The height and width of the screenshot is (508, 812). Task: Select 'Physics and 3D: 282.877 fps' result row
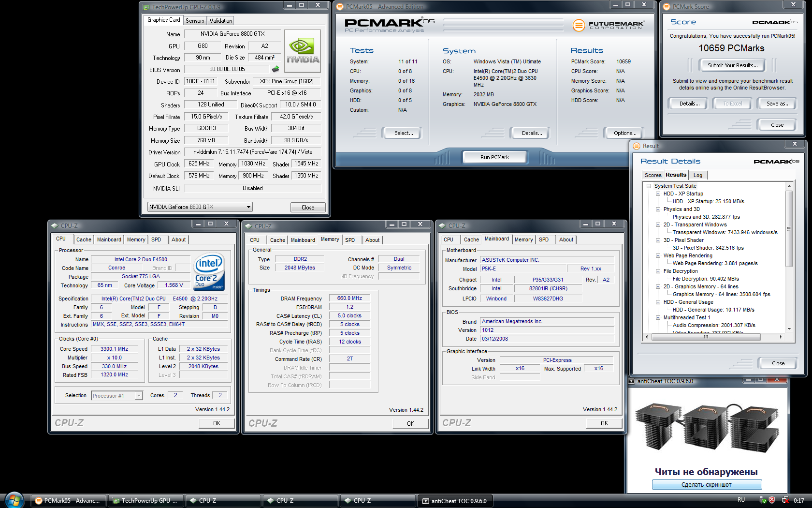pos(706,217)
